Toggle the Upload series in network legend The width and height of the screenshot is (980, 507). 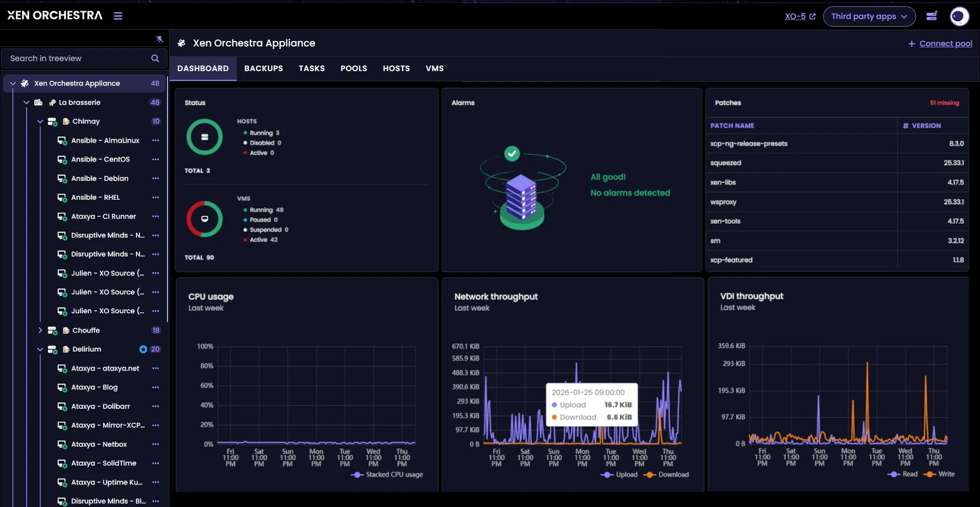(619, 475)
